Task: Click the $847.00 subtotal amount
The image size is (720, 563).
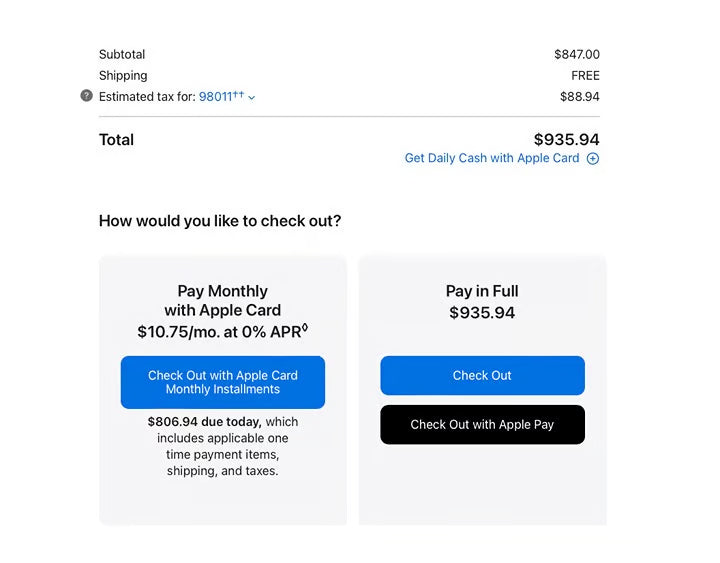Action: (577, 54)
